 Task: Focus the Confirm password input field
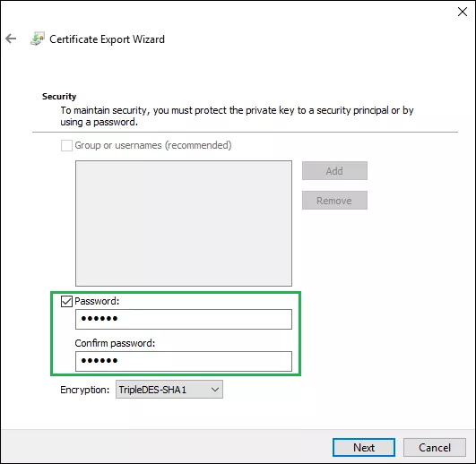[184, 361]
